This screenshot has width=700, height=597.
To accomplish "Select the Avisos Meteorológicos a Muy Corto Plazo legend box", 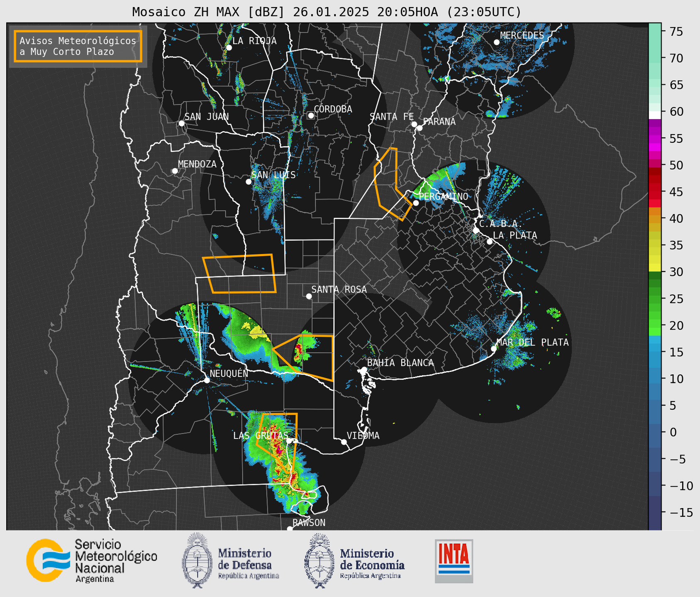I will pos(78,46).
